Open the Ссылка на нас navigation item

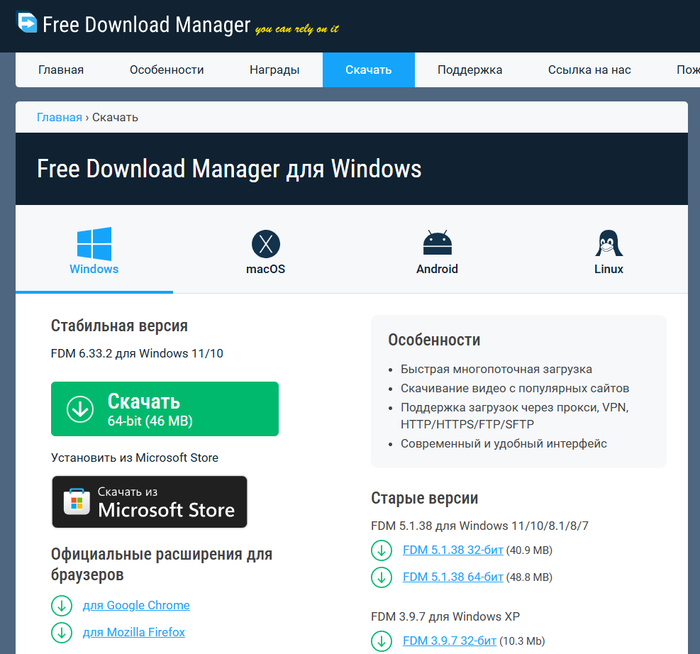click(589, 70)
